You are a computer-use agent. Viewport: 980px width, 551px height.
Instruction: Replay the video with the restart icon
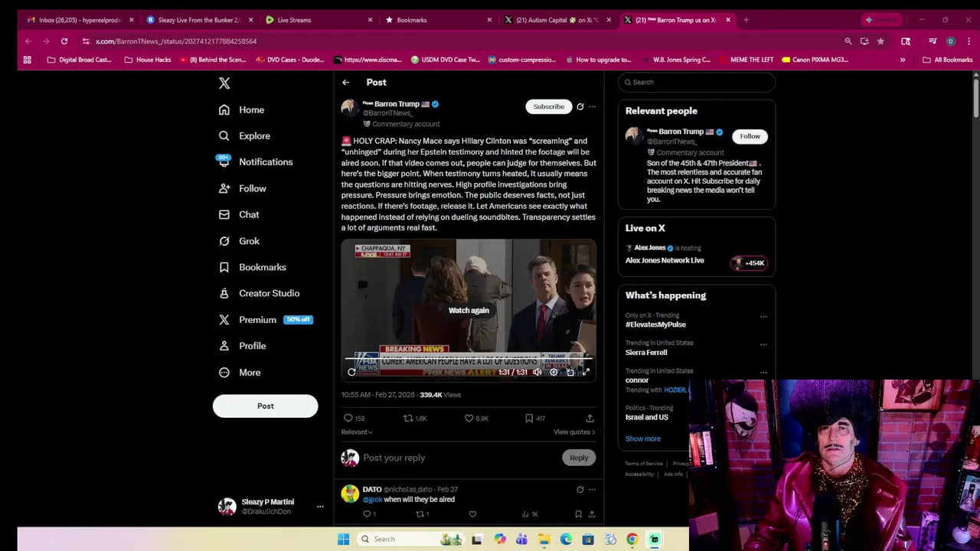pyautogui.click(x=351, y=373)
